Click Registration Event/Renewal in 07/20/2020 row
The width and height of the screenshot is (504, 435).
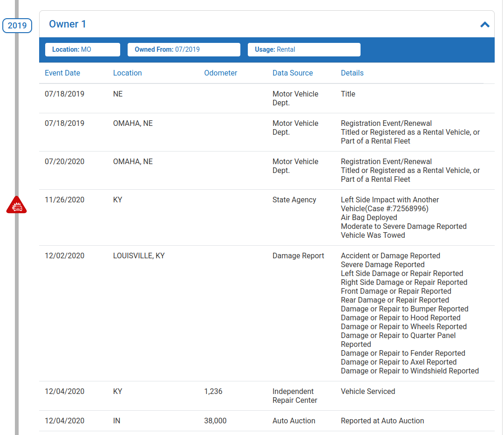pyautogui.click(x=386, y=161)
